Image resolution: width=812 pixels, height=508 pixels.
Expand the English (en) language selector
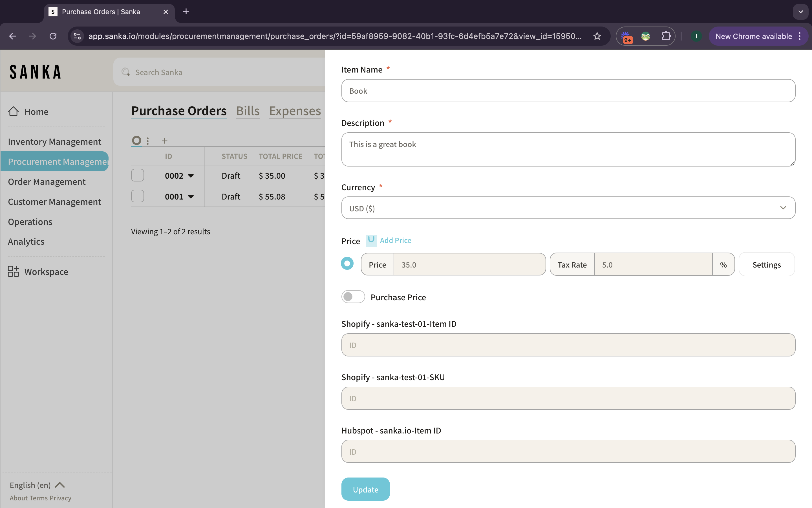[37, 485]
